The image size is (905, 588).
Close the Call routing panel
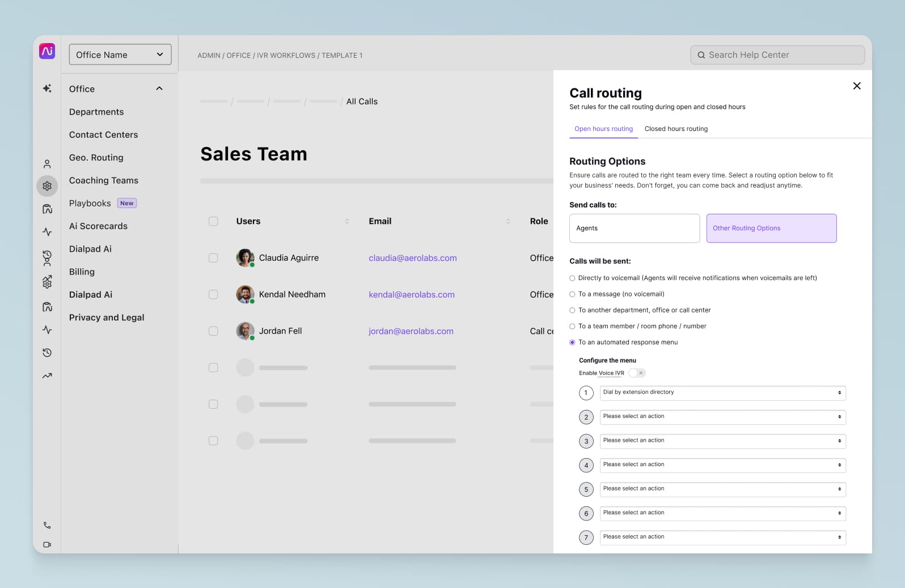856,86
